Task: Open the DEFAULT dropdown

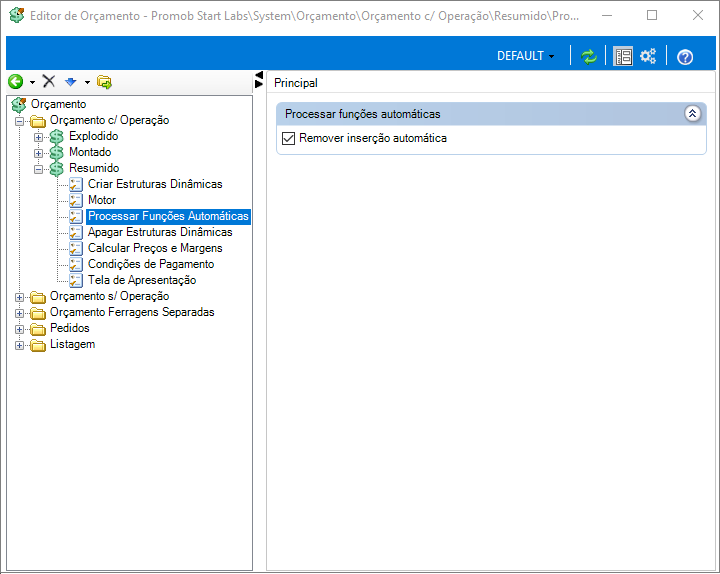Action: (x=526, y=56)
